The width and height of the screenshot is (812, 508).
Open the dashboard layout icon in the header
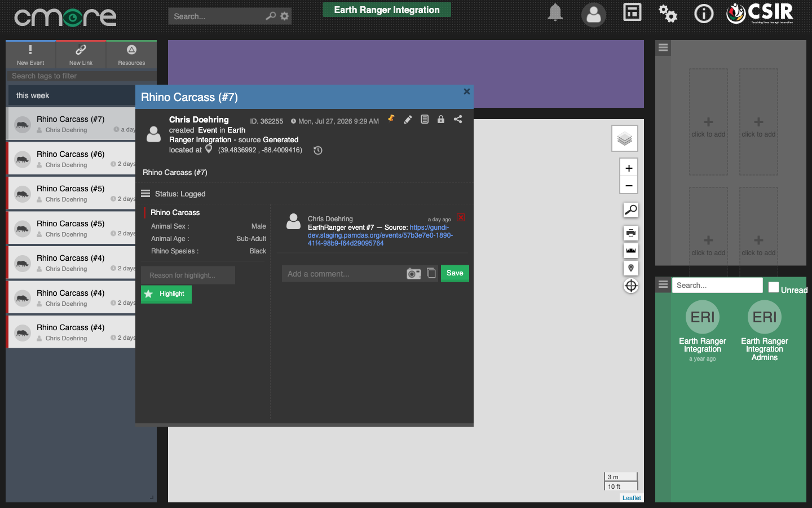tap(632, 12)
